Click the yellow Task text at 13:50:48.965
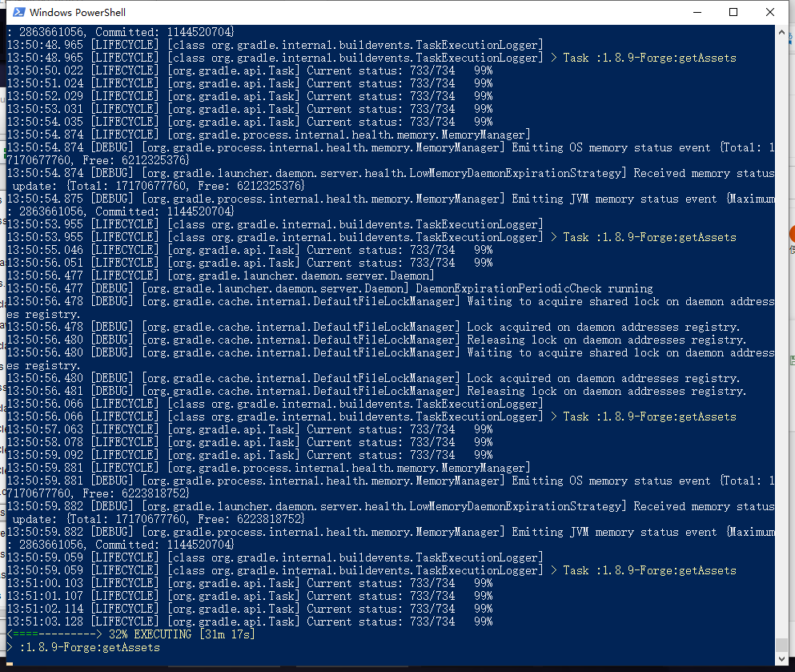 coord(649,58)
